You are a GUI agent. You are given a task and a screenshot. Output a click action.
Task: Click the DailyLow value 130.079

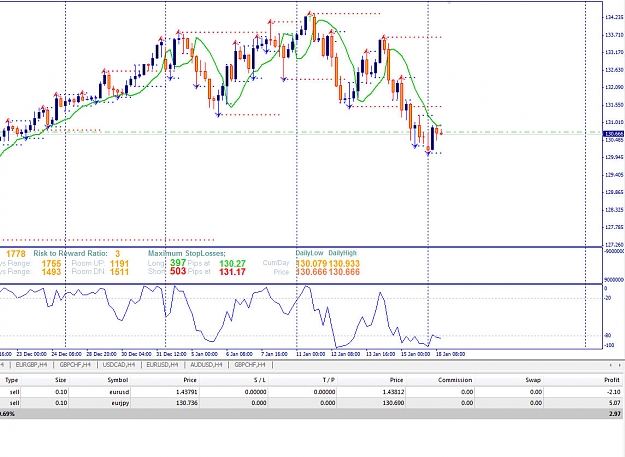click(x=311, y=264)
